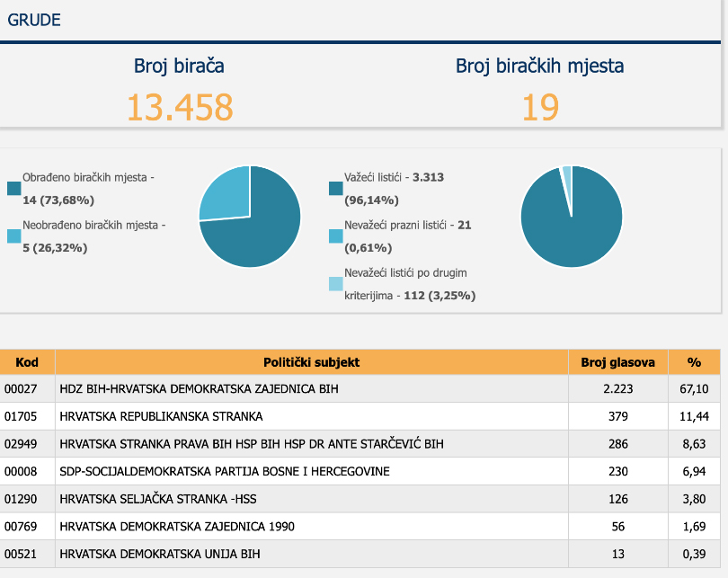The width and height of the screenshot is (728, 578).
Task: Click the Neobrađeno biračkih mjesta legend text
Action: click(94, 236)
